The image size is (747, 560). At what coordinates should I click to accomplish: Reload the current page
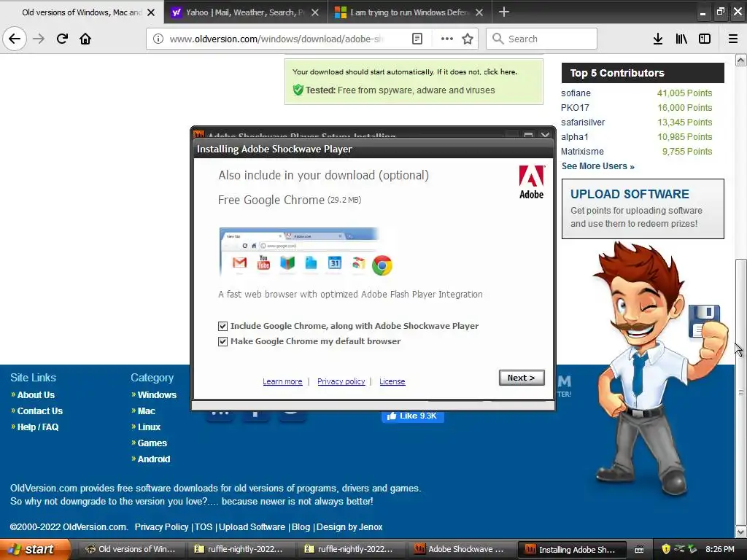pos(62,39)
